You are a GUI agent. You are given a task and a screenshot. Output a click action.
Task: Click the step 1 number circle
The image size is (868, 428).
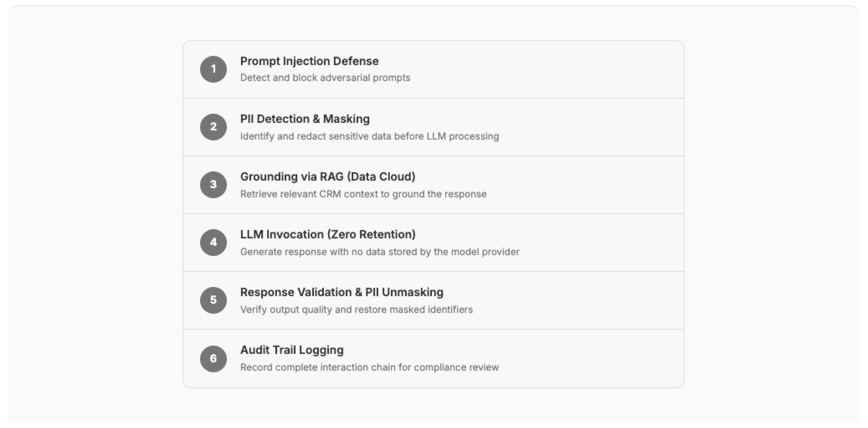click(x=213, y=69)
